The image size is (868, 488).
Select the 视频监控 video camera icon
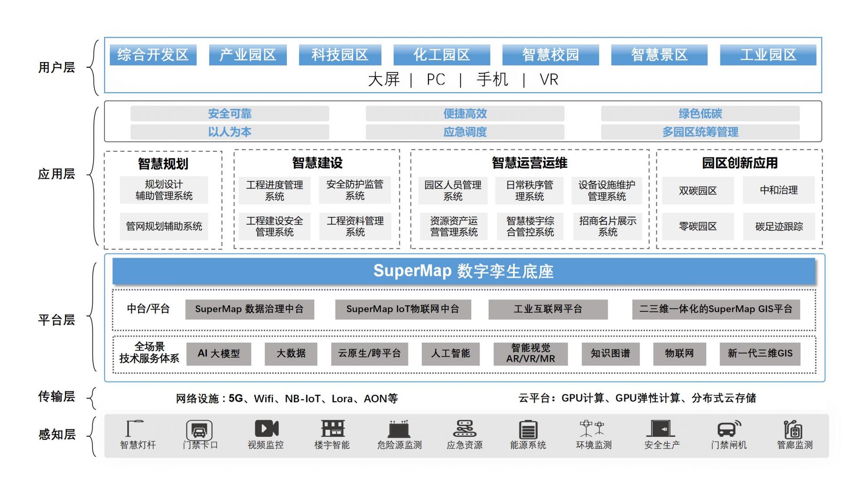[x=266, y=428]
